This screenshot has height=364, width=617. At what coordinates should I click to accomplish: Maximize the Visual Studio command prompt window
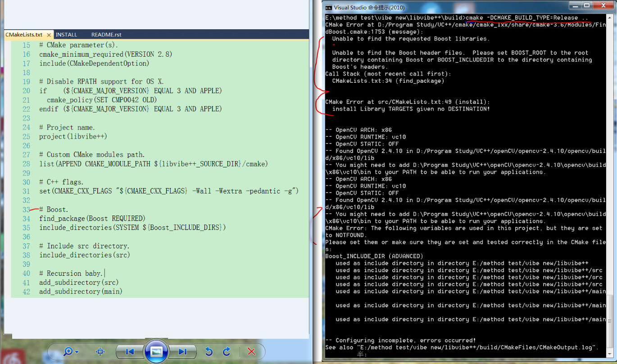(586, 5)
